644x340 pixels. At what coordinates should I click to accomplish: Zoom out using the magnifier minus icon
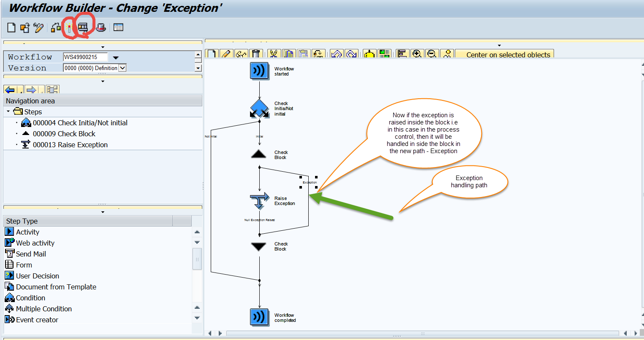(432, 54)
